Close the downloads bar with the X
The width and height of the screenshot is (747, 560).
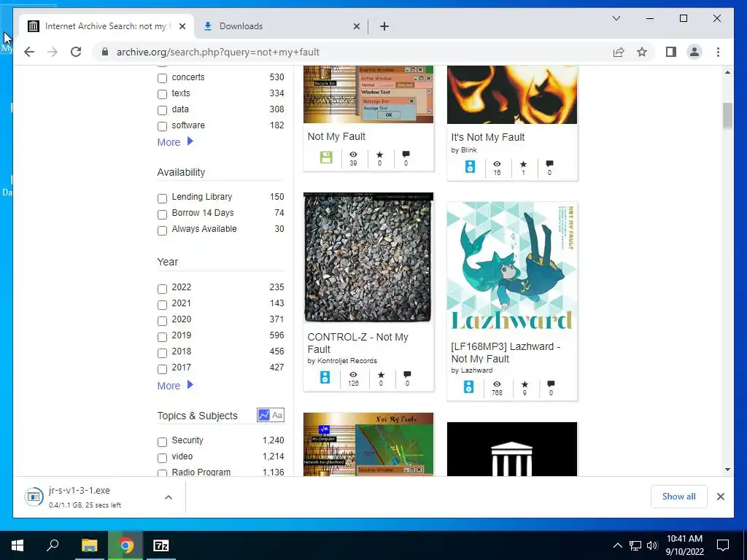coord(720,497)
